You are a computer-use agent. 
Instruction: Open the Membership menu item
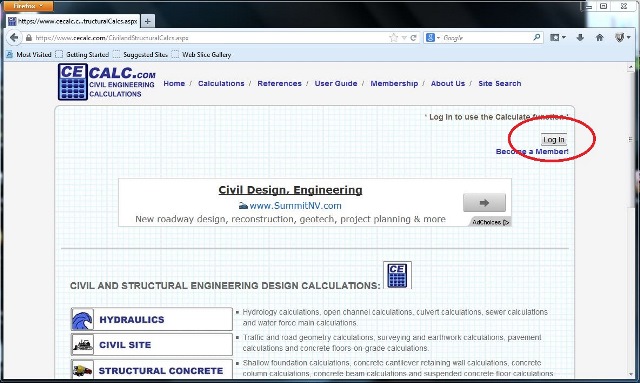click(394, 83)
